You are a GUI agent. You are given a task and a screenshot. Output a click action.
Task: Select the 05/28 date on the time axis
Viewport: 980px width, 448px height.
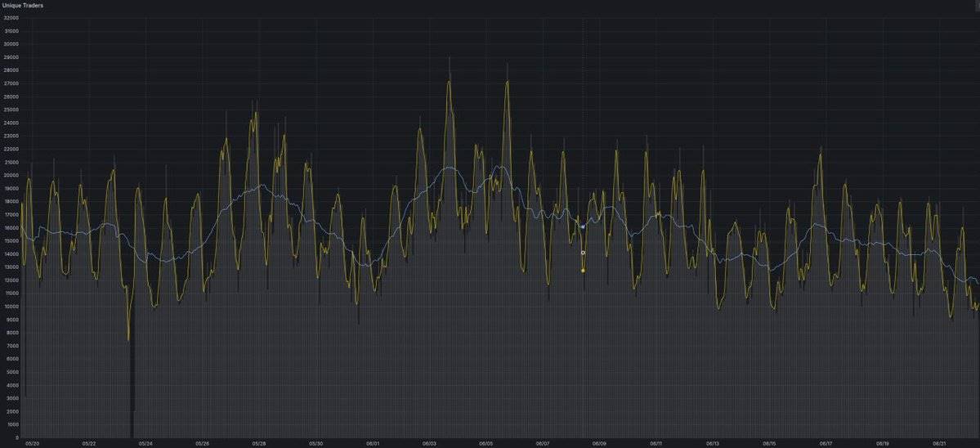(x=259, y=443)
